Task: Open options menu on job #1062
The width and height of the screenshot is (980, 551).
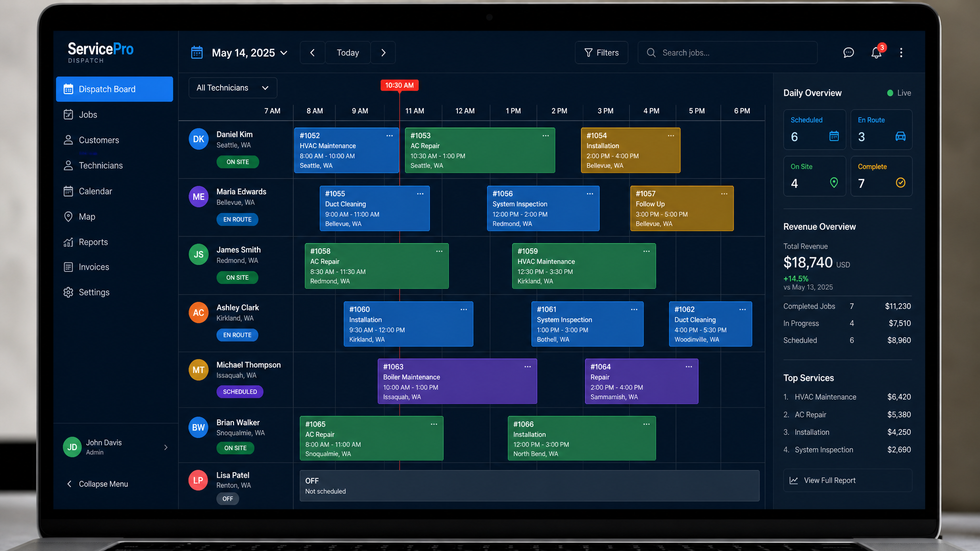Action: point(743,309)
